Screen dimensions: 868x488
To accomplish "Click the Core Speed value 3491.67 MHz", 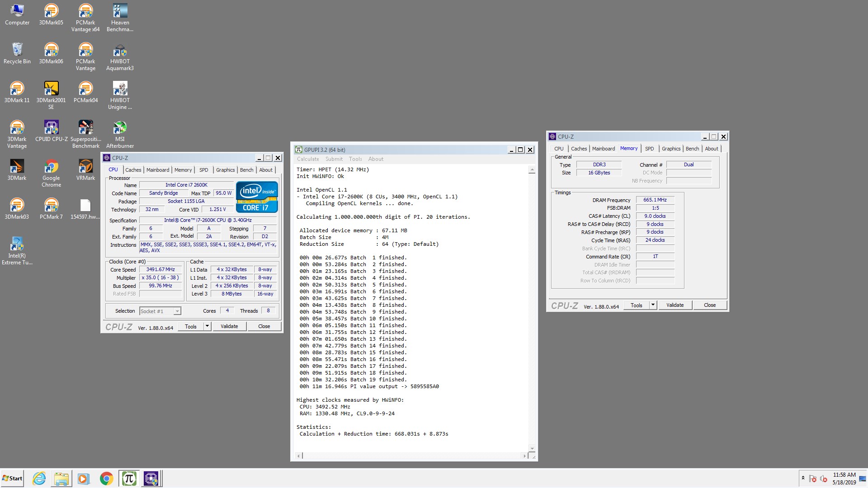I will coord(160,269).
